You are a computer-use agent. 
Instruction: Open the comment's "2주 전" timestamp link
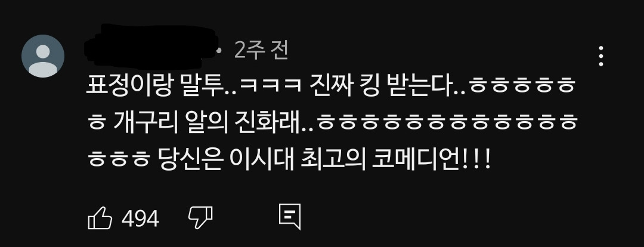[261, 51]
